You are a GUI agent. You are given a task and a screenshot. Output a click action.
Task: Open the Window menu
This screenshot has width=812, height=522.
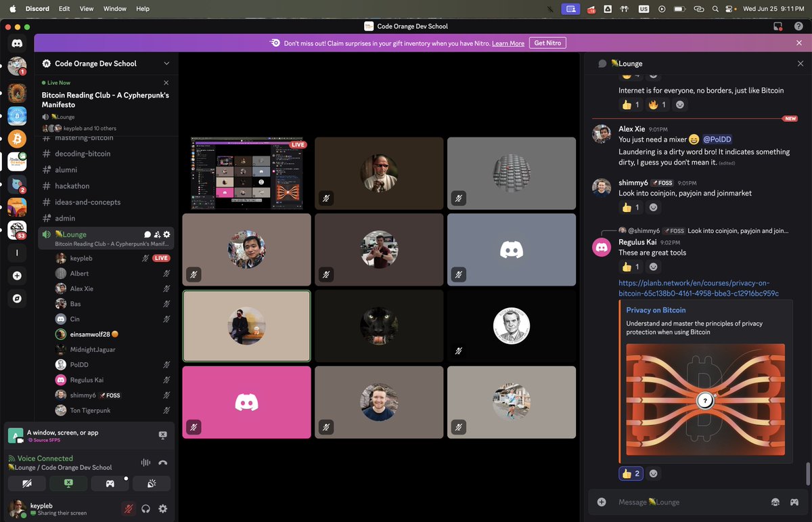tap(115, 9)
